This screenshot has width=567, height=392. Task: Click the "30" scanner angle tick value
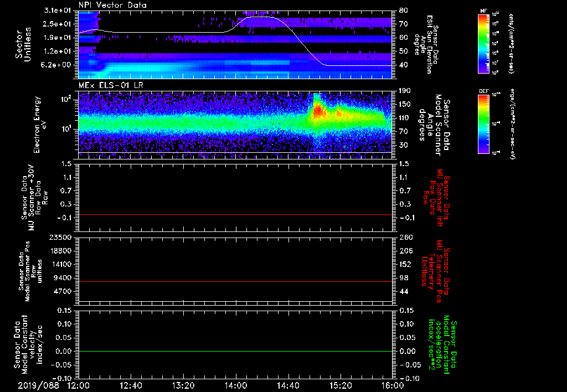(404, 145)
